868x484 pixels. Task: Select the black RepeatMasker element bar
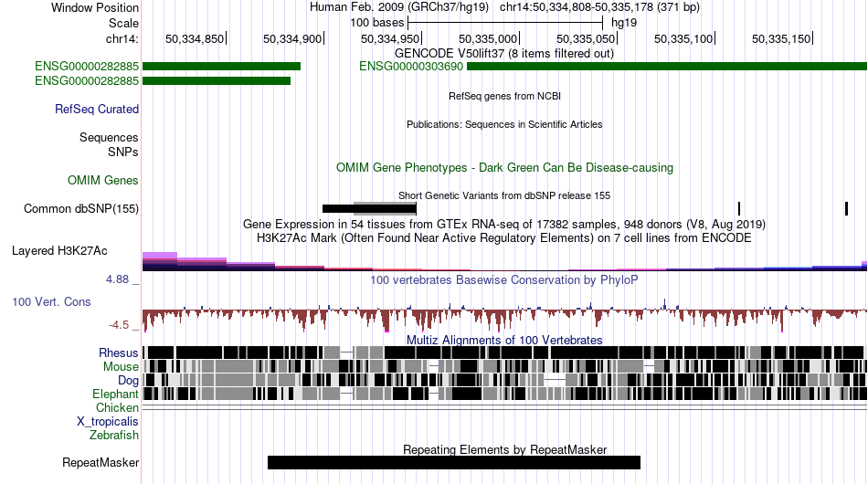(x=454, y=462)
